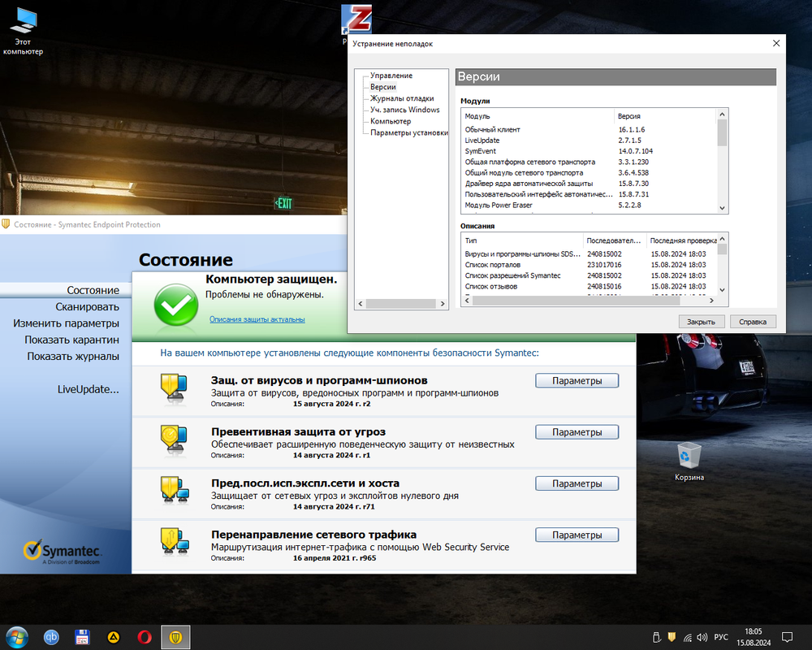
Task: Open Изменить параметры in sidebar
Action: [x=66, y=323]
